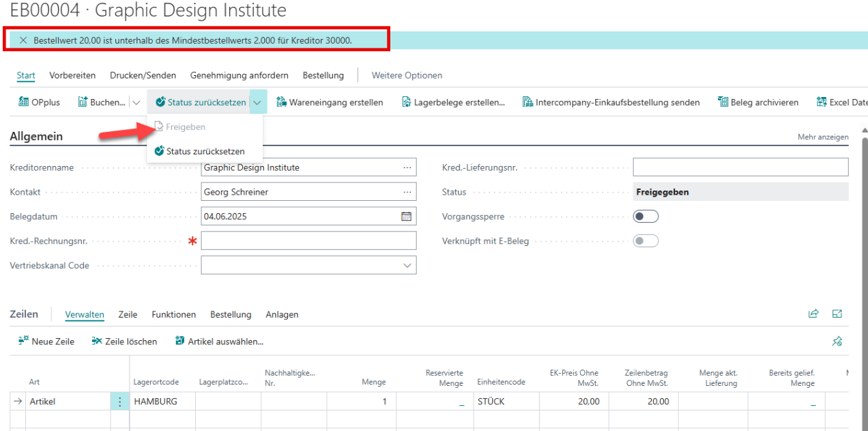The width and height of the screenshot is (868, 431).
Task: Collapse Status zurücksetzen dropdown arrow
Action: (x=257, y=102)
